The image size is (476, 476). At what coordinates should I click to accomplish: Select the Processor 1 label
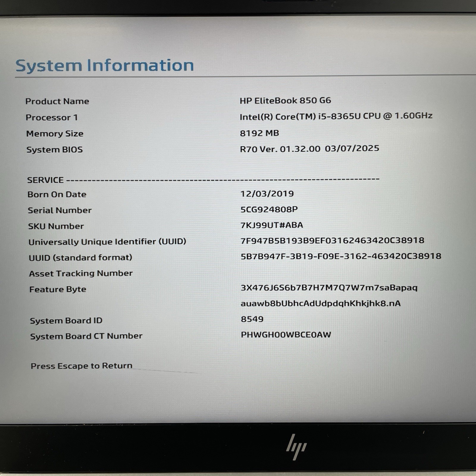[x=52, y=118]
